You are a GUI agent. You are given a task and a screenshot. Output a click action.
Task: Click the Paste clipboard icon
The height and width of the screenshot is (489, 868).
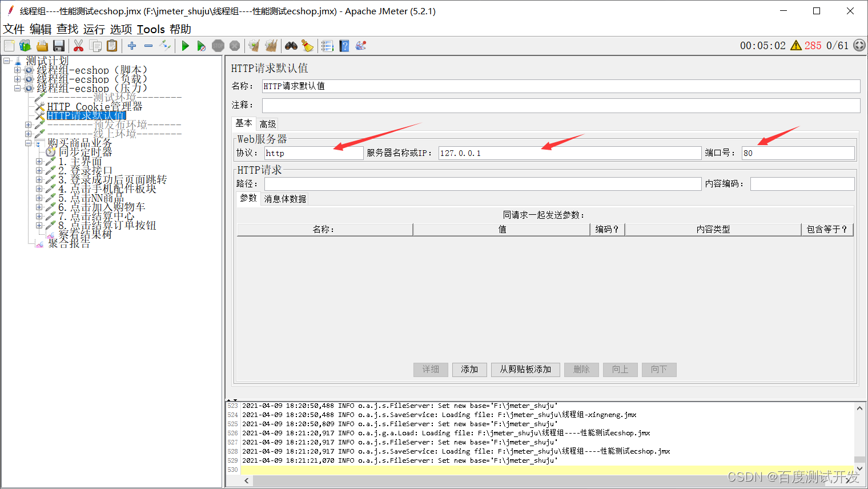pos(112,46)
